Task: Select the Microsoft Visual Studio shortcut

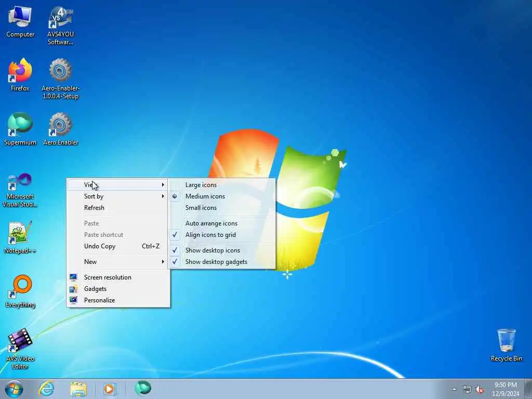Action: pyautogui.click(x=20, y=190)
